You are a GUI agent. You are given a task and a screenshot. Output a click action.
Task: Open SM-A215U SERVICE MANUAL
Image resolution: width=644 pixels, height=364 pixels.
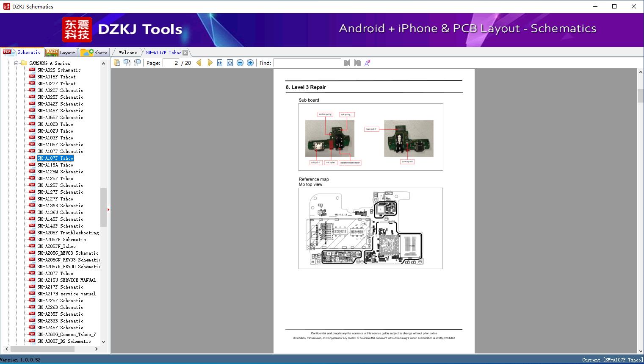pyautogui.click(x=66, y=280)
